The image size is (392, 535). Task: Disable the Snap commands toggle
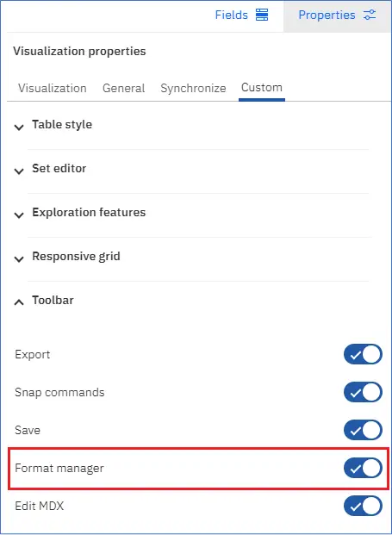click(x=363, y=392)
